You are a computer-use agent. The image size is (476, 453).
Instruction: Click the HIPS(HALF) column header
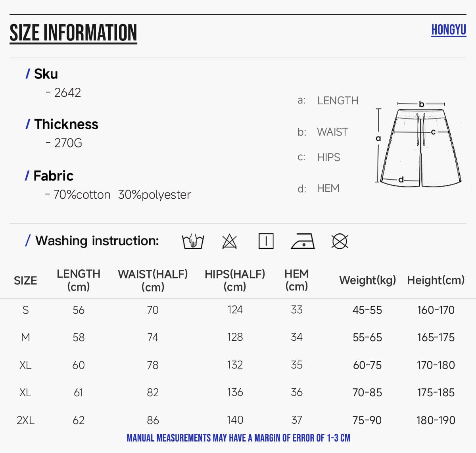(x=235, y=280)
